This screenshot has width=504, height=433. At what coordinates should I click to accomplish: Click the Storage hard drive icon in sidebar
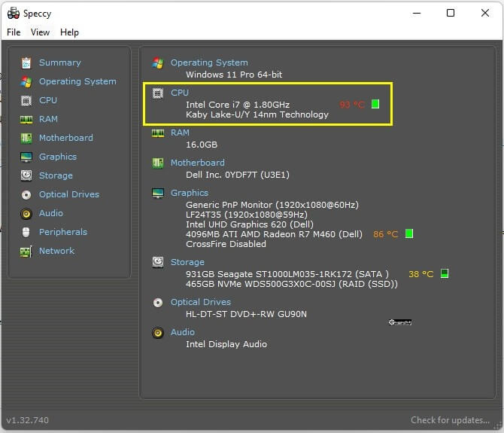coord(26,175)
